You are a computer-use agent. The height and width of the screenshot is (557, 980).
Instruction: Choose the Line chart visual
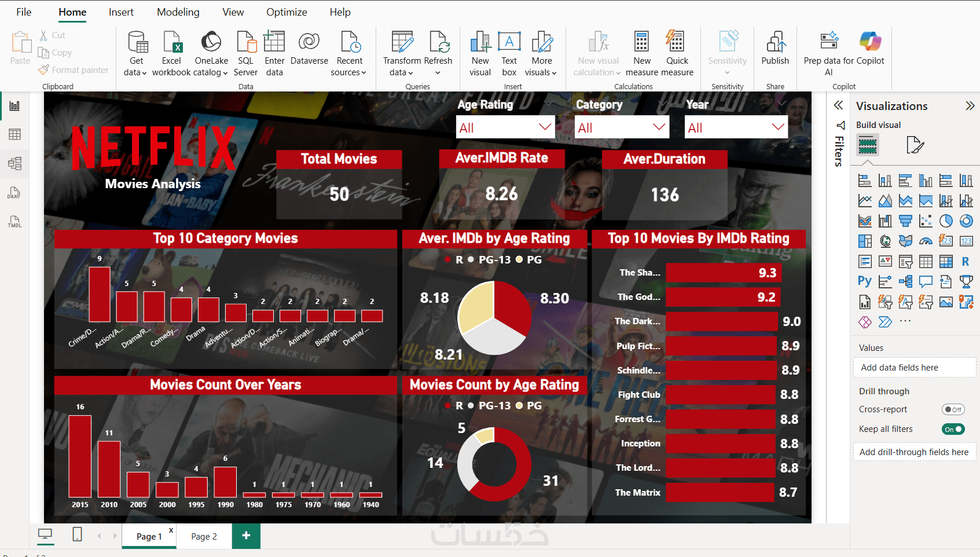tap(865, 201)
